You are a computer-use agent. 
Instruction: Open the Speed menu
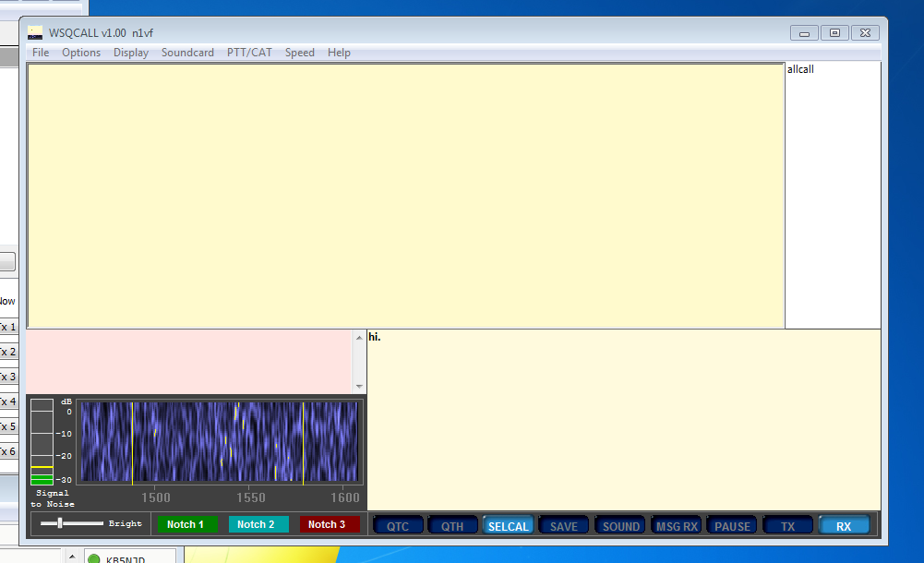click(x=299, y=53)
